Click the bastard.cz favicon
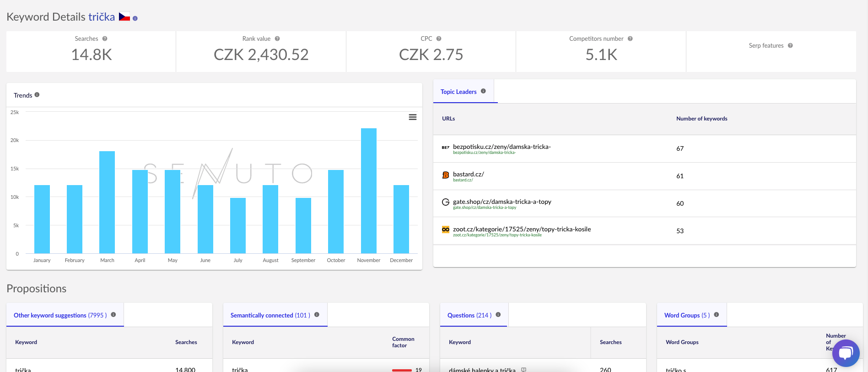The image size is (868, 372). coord(446,175)
